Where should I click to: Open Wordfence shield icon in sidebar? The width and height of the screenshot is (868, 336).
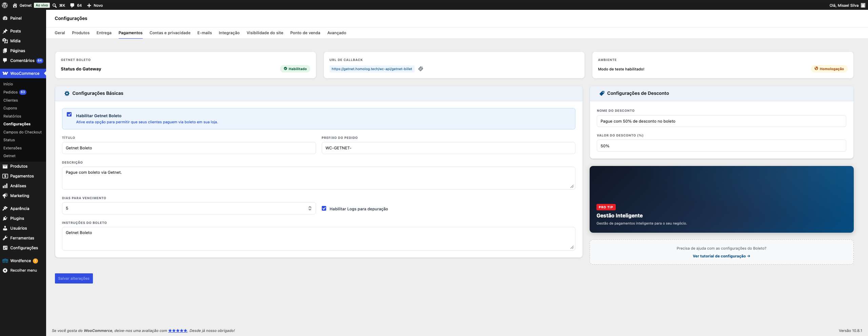(x=5, y=261)
